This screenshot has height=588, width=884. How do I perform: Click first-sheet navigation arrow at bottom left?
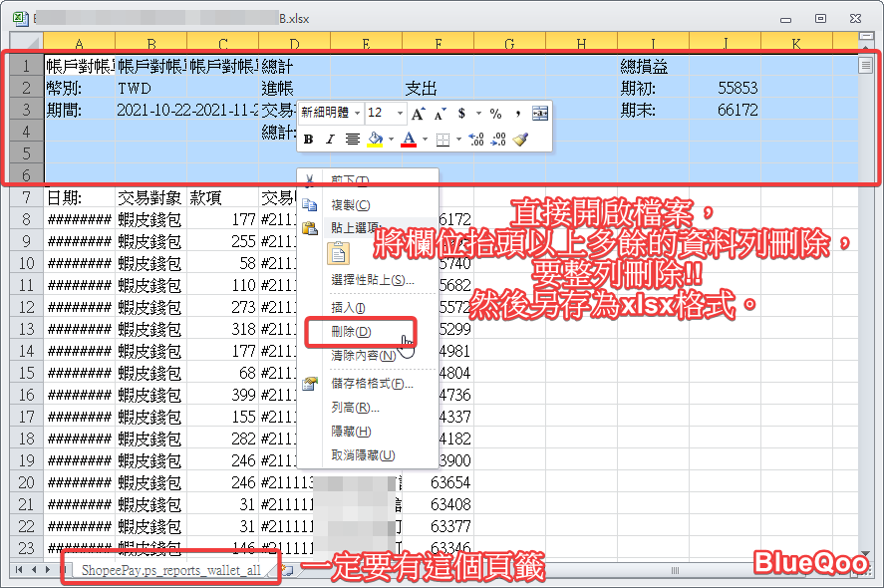[x=18, y=570]
